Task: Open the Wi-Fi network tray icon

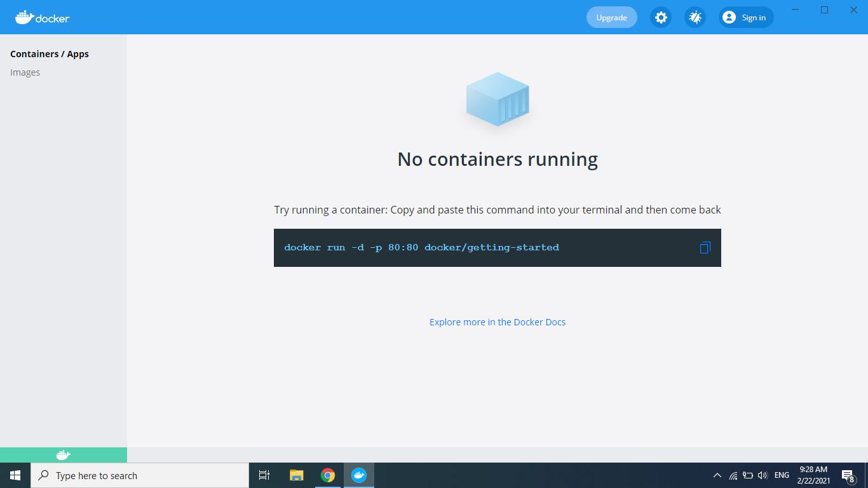Action: [x=733, y=475]
